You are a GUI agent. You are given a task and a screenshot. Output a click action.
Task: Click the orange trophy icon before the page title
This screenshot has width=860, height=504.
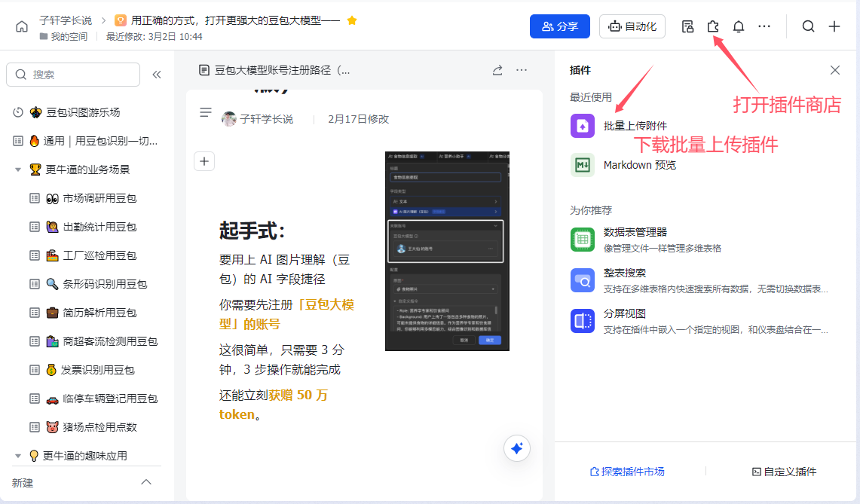click(120, 20)
